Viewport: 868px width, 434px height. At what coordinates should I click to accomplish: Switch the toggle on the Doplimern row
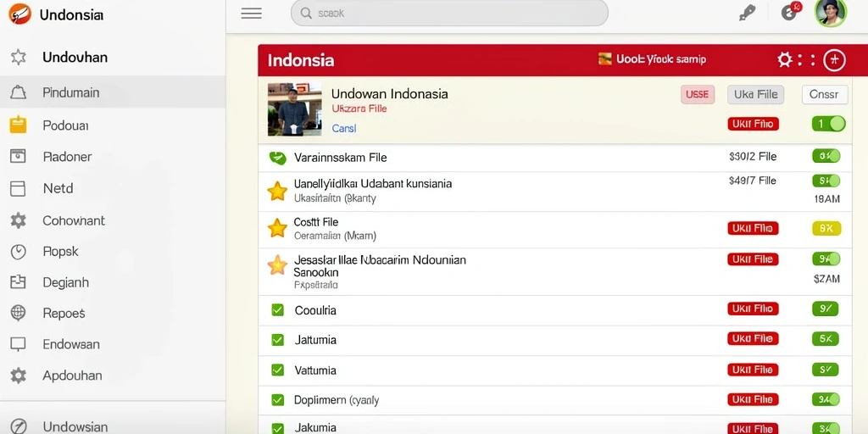[x=826, y=399]
